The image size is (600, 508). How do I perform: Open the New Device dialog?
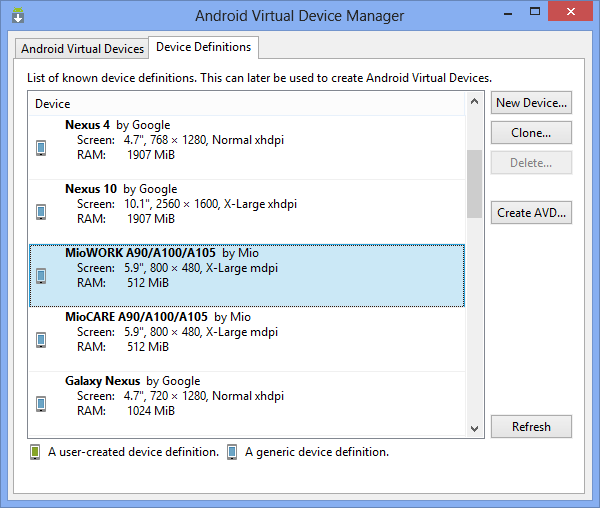click(531, 103)
